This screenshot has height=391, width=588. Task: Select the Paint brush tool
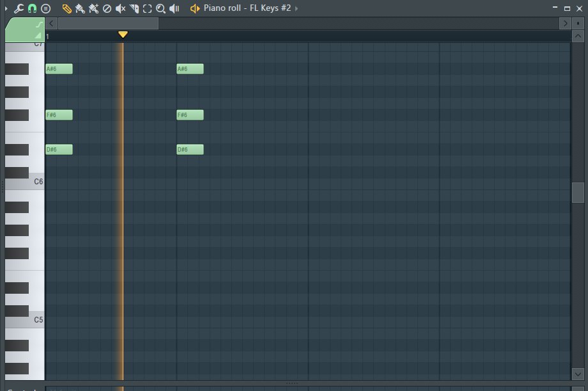click(x=80, y=8)
